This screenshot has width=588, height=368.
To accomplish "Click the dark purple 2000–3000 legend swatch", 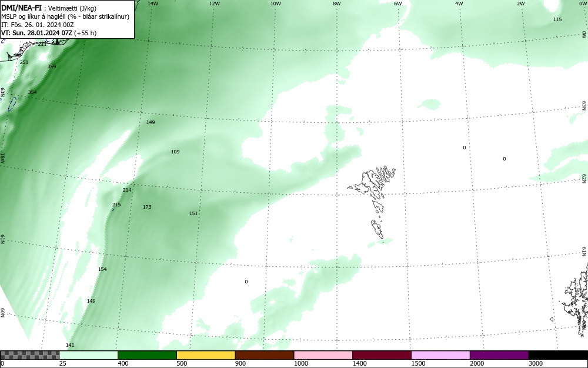I will 499,355.
